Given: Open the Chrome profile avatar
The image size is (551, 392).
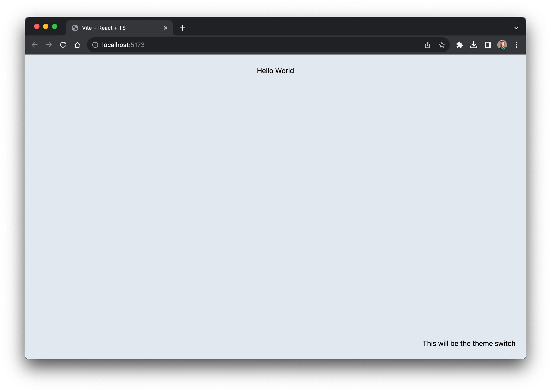Looking at the screenshot, I should (x=502, y=45).
